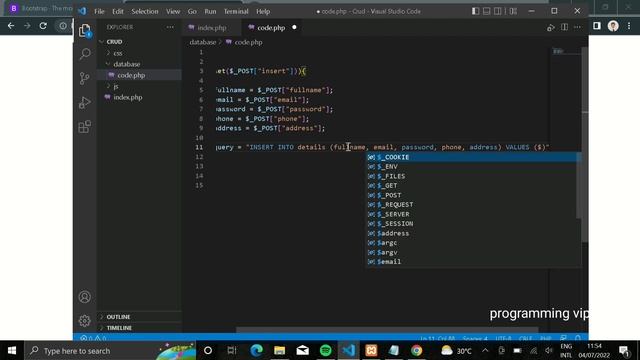Click horizontal editor scrollbar
The height and width of the screenshot is (360, 640).
tap(387, 330)
